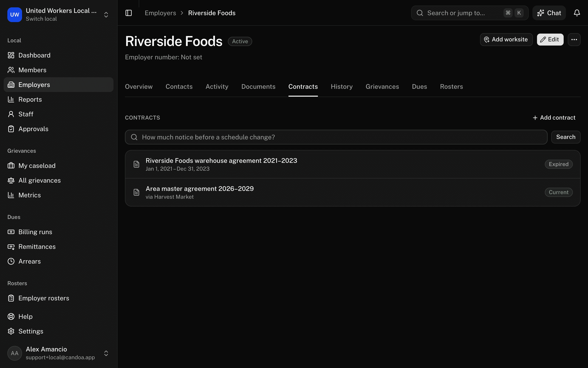The width and height of the screenshot is (588, 368).
Task: Click the ⌘ shortcut key badge
Action: [x=508, y=13]
